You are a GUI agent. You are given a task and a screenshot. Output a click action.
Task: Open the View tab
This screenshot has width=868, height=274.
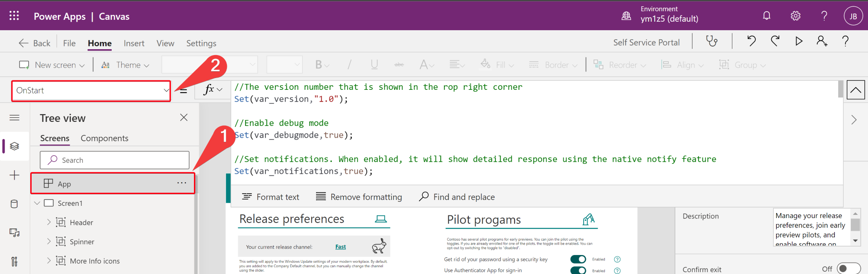coord(165,43)
